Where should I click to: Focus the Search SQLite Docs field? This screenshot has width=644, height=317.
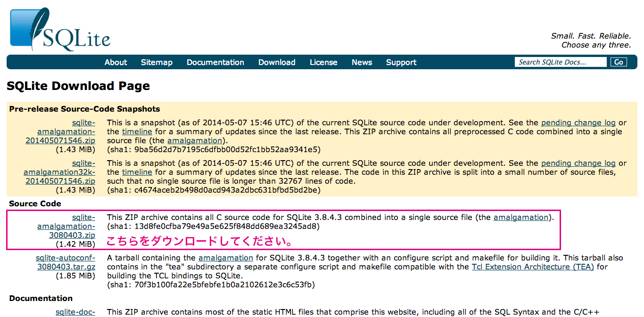[x=561, y=62]
